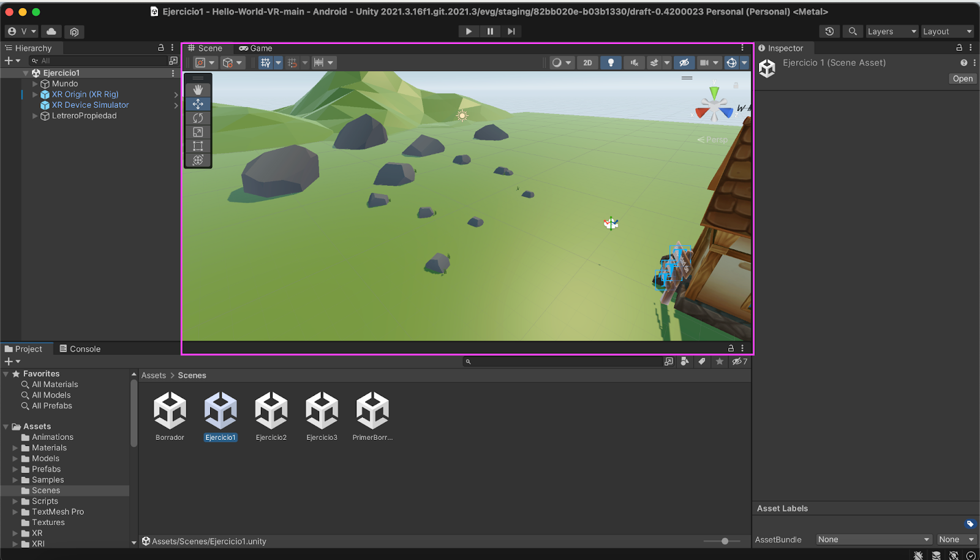Open the cloud services icon
Viewport: 980px width, 560px height.
51,31
